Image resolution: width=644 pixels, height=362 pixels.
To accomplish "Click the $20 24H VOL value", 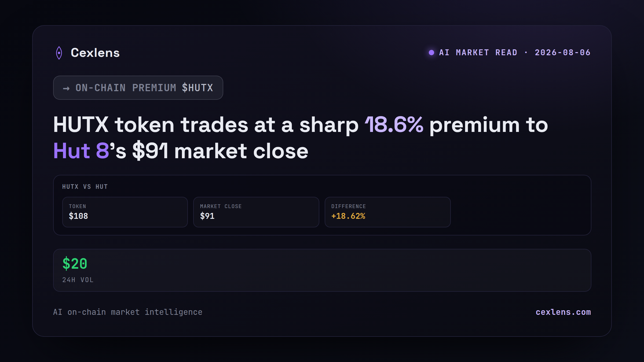I will (75, 264).
